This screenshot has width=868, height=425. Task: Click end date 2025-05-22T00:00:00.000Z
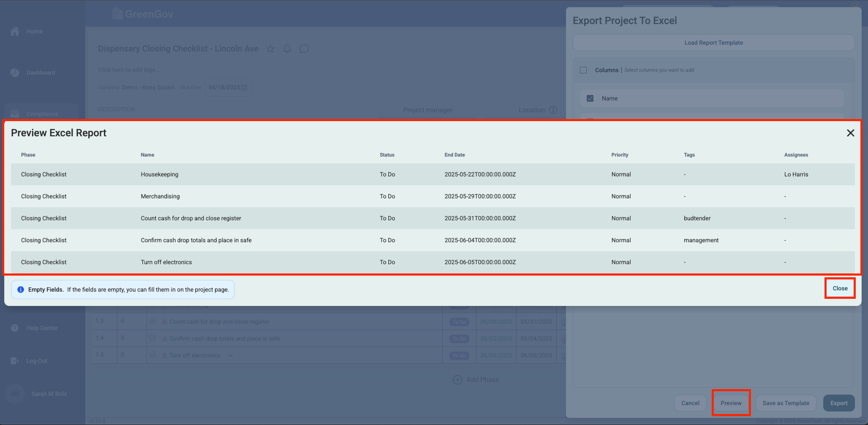click(x=480, y=174)
